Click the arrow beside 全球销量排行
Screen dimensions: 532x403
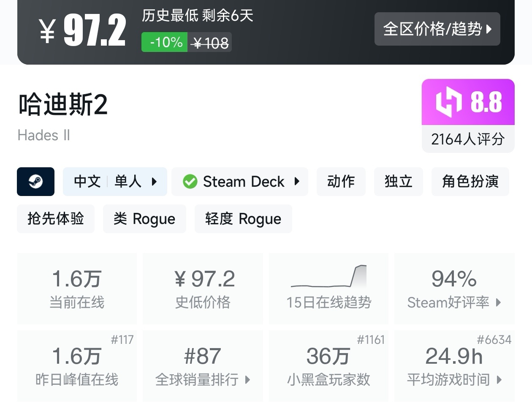coord(248,380)
